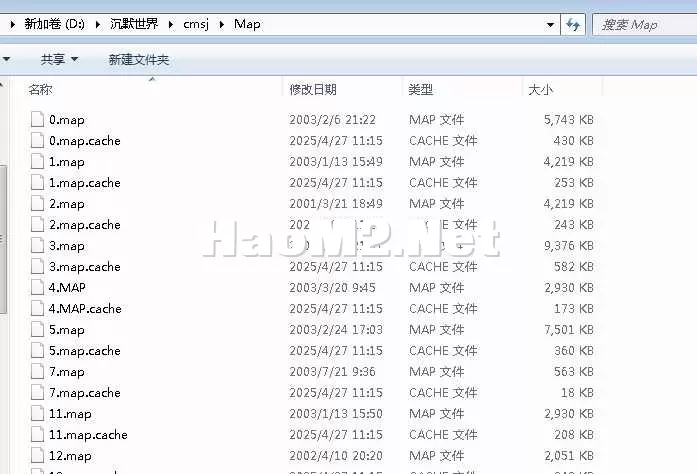Open the 共享 dropdown menu
The width and height of the screenshot is (697, 474).
59,59
